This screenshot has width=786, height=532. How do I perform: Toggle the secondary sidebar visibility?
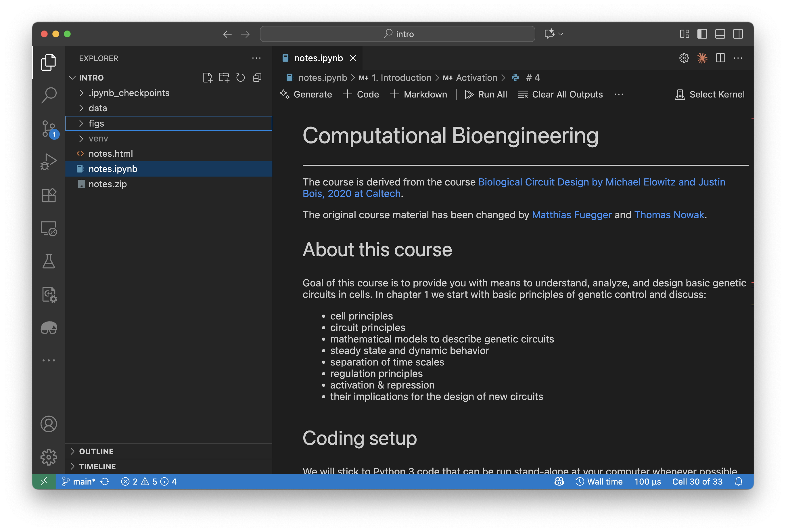point(738,34)
